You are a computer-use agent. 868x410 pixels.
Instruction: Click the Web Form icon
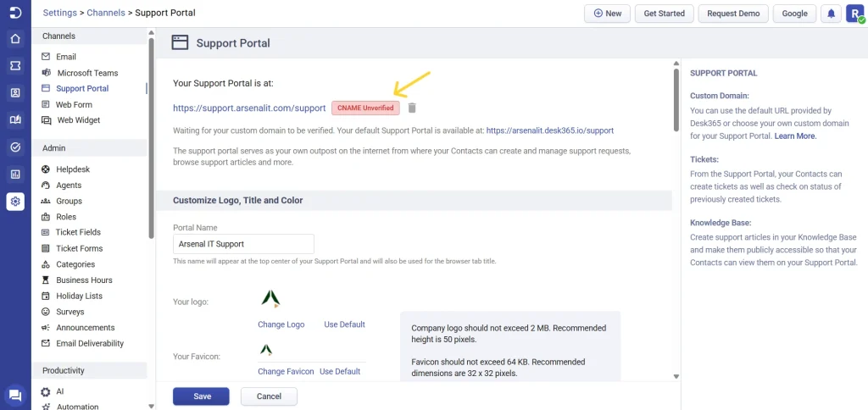tap(46, 104)
